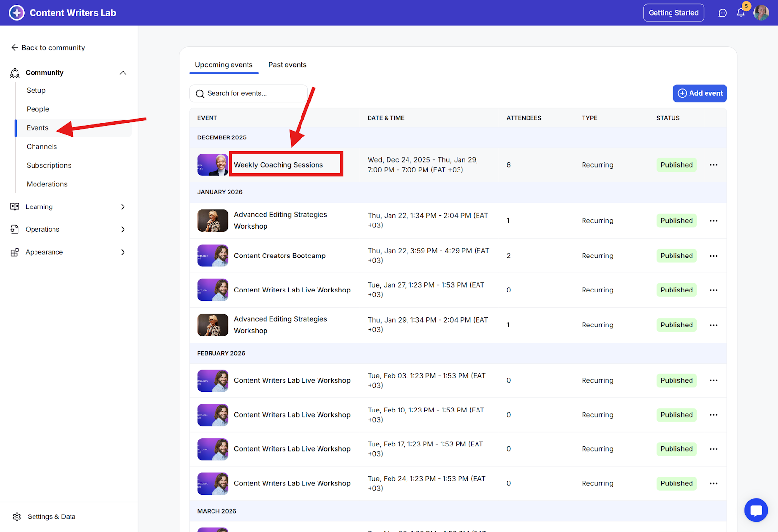Click the Content Writers Lab logo
778x532 pixels.
(x=17, y=13)
